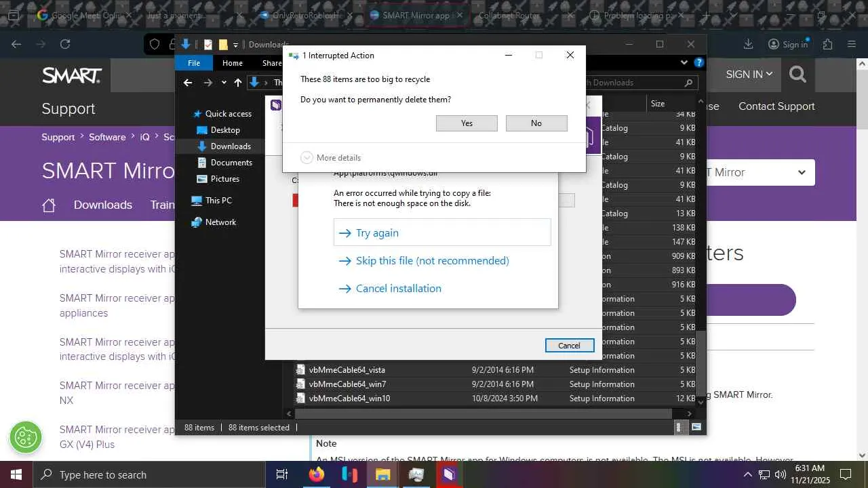Open the Home ribbon tab in Explorer
Viewport: 868px width, 488px height.
coord(233,63)
